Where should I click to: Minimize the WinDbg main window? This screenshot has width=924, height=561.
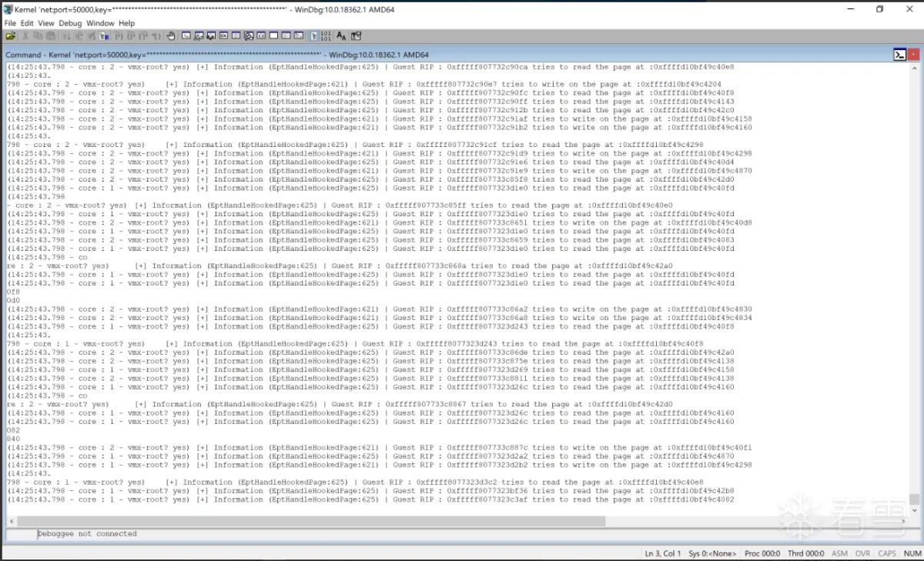tap(849, 9)
